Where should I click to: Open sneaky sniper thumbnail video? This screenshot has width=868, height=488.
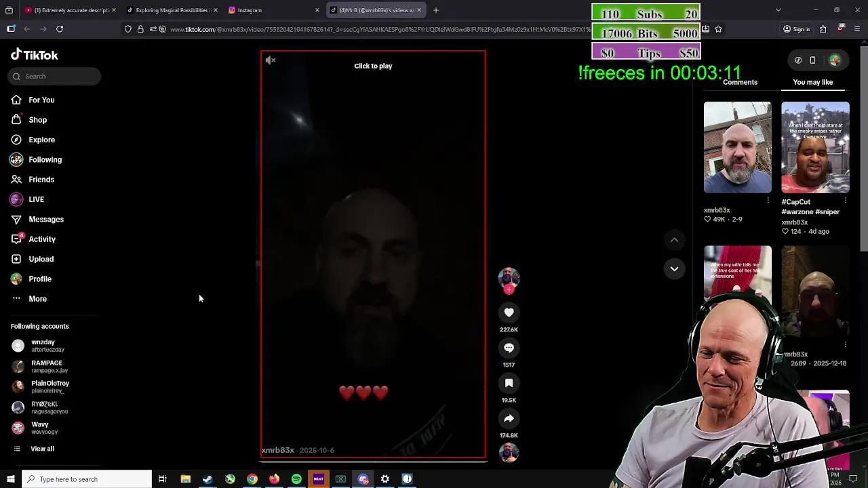pyautogui.click(x=815, y=148)
